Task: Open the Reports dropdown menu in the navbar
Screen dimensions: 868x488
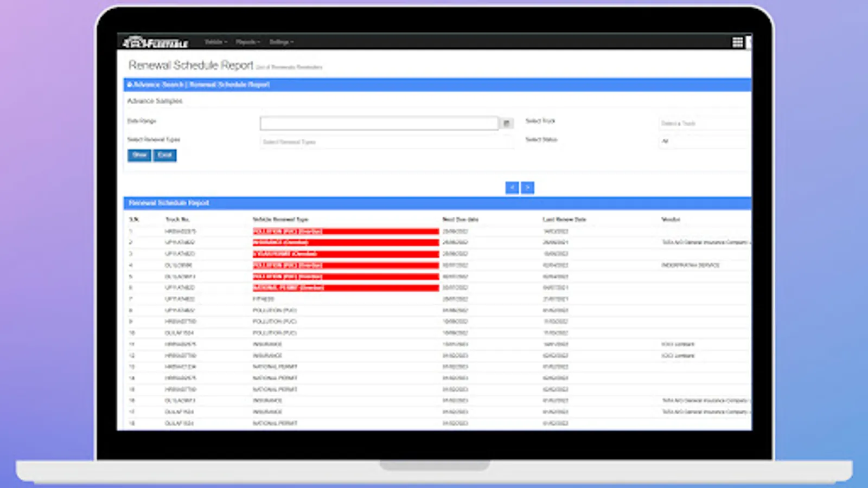Action: [x=248, y=42]
